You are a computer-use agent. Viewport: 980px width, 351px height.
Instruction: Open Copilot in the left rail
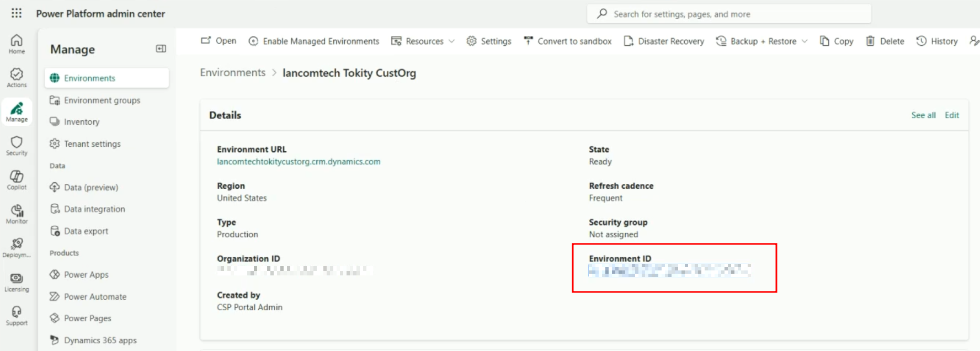click(17, 179)
